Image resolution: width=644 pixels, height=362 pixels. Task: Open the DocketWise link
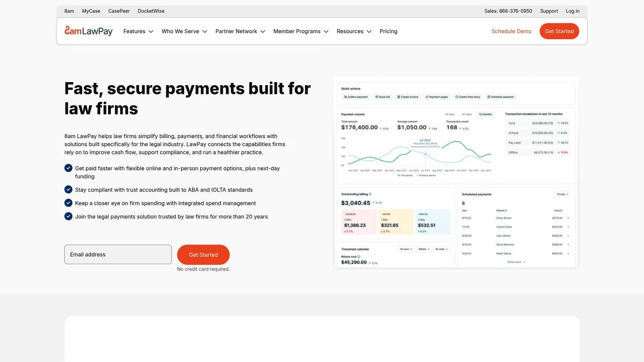pyautogui.click(x=151, y=11)
